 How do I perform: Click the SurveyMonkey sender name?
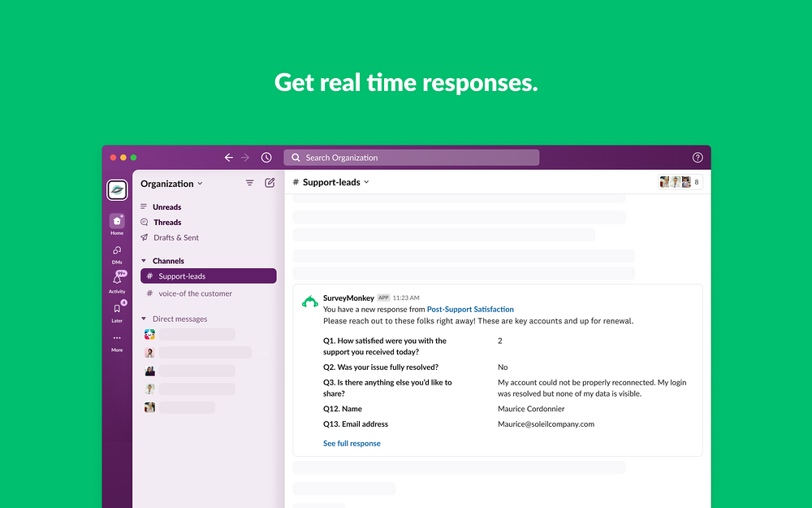pyautogui.click(x=348, y=298)
